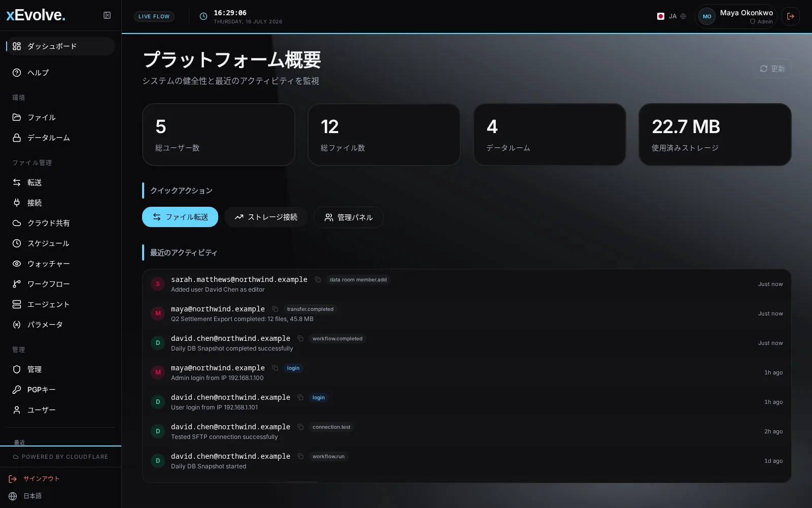Open ファイル in sidebar

click(60, 117)
